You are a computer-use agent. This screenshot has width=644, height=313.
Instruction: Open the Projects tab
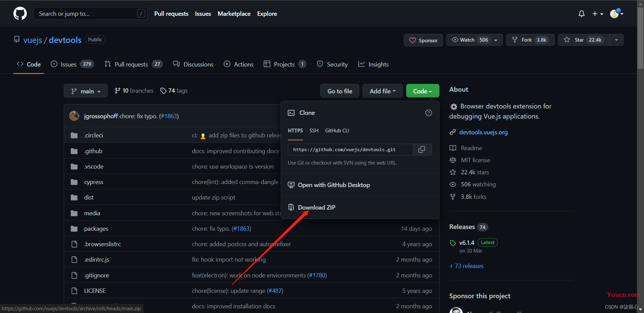285,64
